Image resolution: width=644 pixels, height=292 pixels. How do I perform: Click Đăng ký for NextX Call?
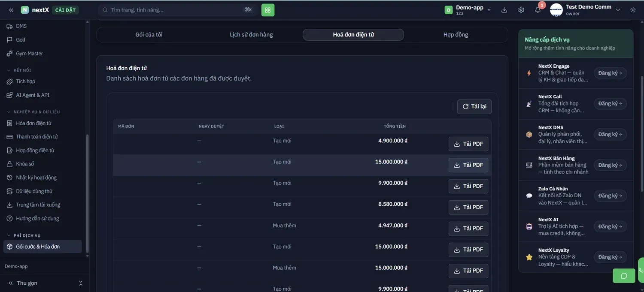point(611,104)
